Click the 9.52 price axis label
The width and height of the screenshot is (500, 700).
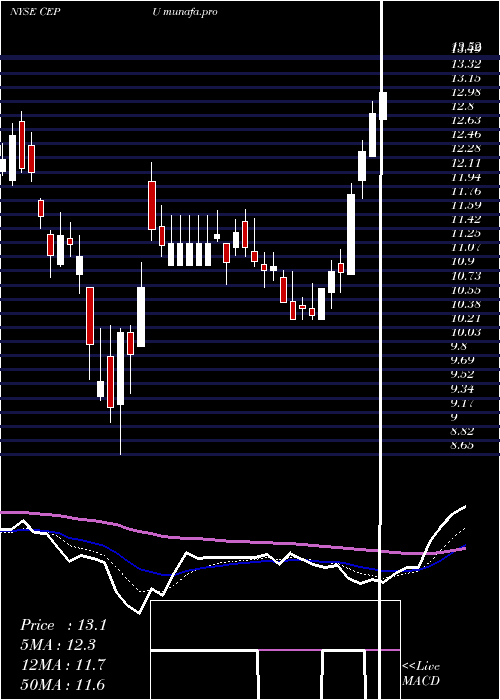click(463, 375)
